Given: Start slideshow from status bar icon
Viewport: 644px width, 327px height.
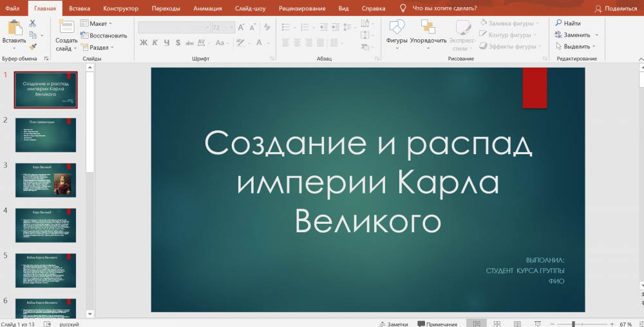Looking at the screenshot, I should click(538, 324).
